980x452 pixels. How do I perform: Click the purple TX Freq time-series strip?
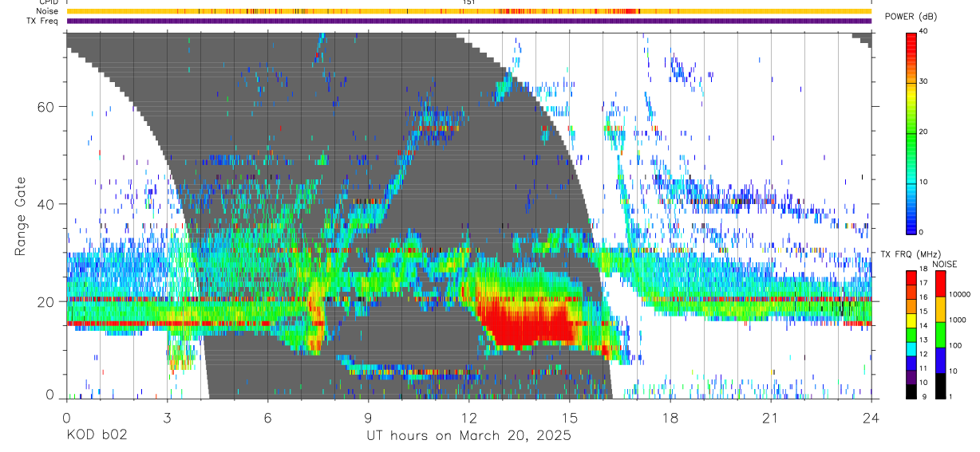click(468, 21)
